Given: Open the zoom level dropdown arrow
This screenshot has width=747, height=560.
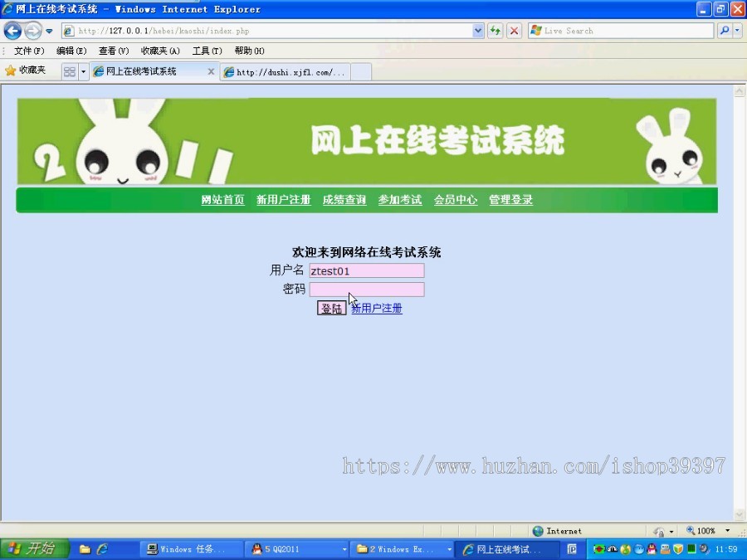Looking at the screenshot, I should pyautogui.click(x=727, y=530).
